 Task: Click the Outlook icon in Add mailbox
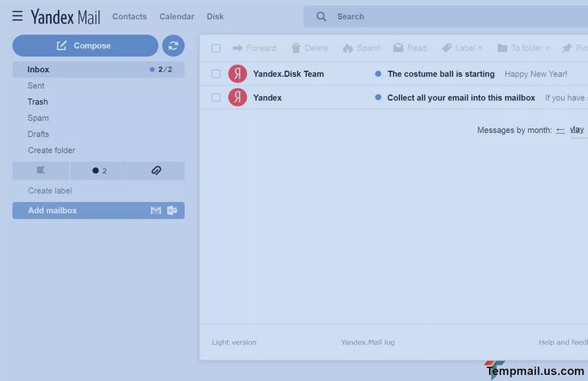[172, 210]
